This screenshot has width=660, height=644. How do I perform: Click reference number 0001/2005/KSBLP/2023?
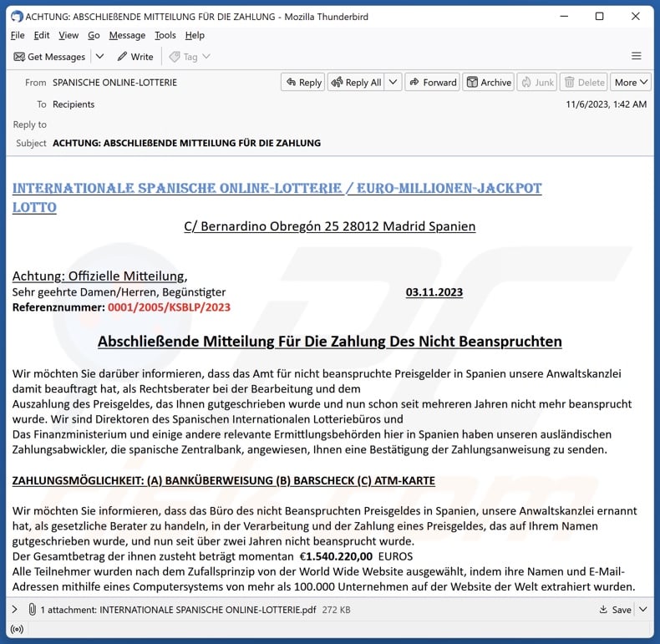169,307
